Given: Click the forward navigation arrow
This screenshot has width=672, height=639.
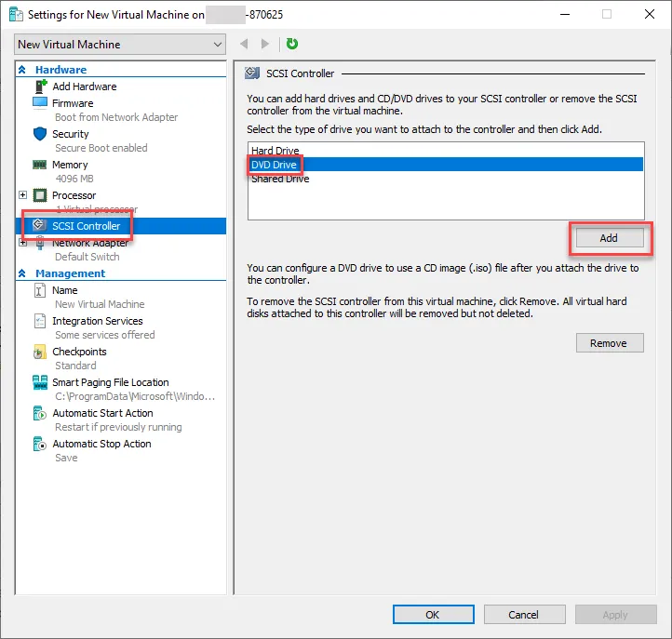Looking at the screenshot, I should [265, 44].
